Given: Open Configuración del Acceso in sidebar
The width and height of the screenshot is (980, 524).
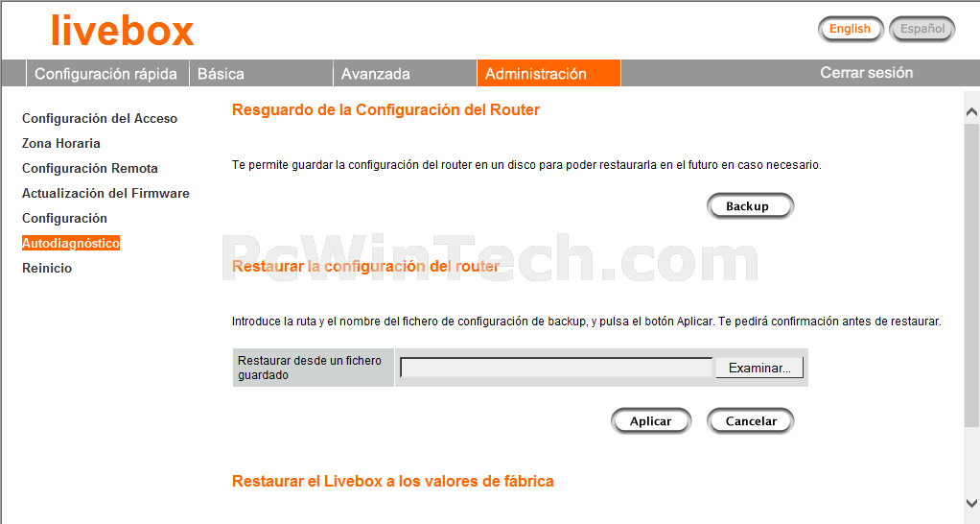Looking at the screenshot, I should 100,118.
